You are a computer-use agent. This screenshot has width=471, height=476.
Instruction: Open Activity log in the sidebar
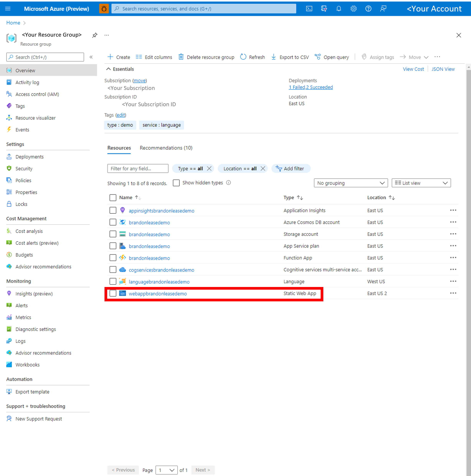27,82
